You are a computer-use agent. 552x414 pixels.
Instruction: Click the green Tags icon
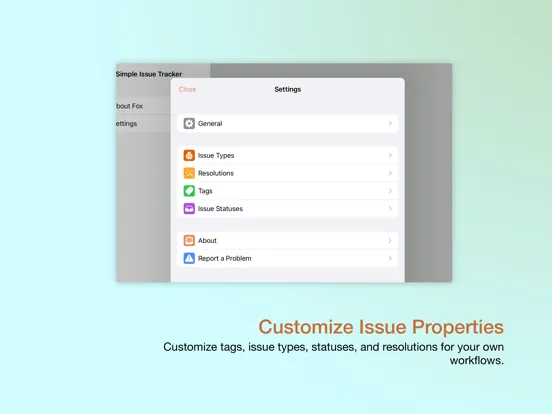click(189, 191)
